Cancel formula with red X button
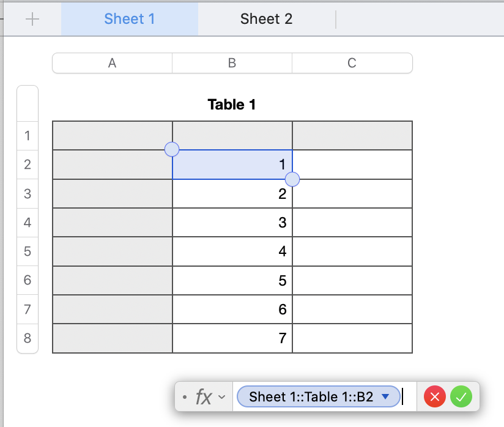The image size is (504, 427). click(435, 397)
